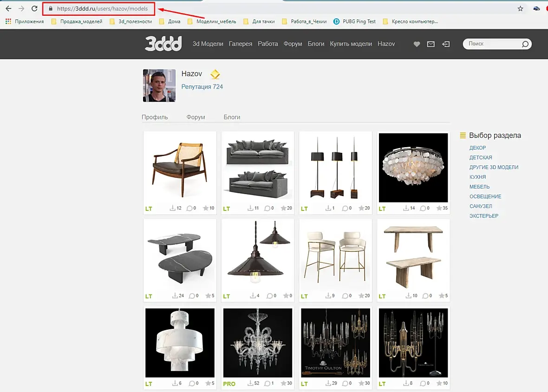
Task: Open favorites via the heart icon
Action: tap(417, 44)
